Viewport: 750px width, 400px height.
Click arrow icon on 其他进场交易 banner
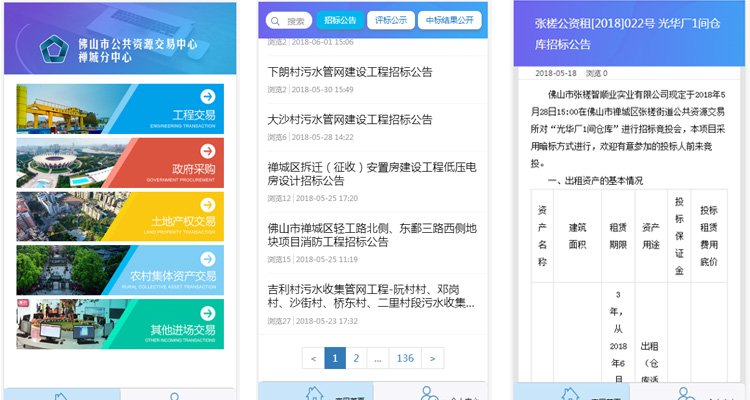[208, 313]
